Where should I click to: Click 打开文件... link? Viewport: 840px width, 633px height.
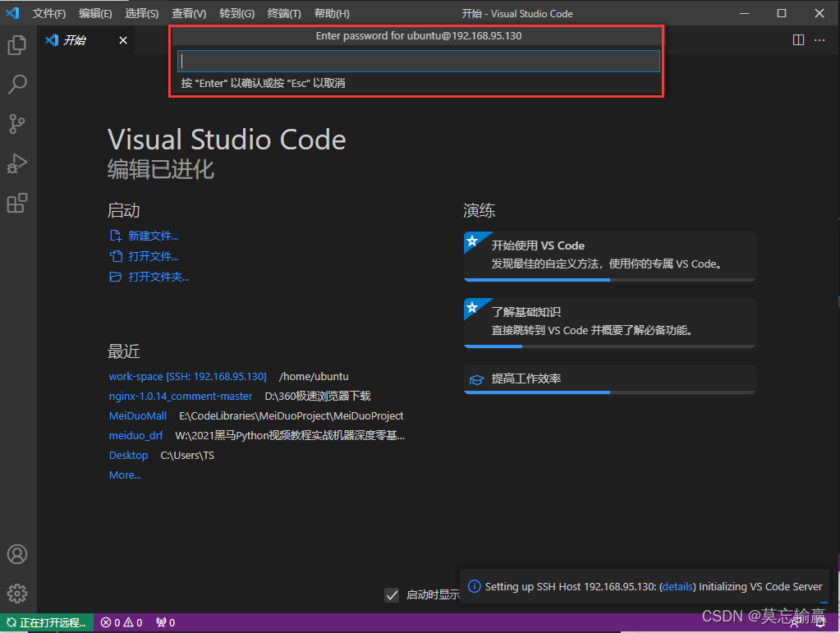(x=154, y=256)
